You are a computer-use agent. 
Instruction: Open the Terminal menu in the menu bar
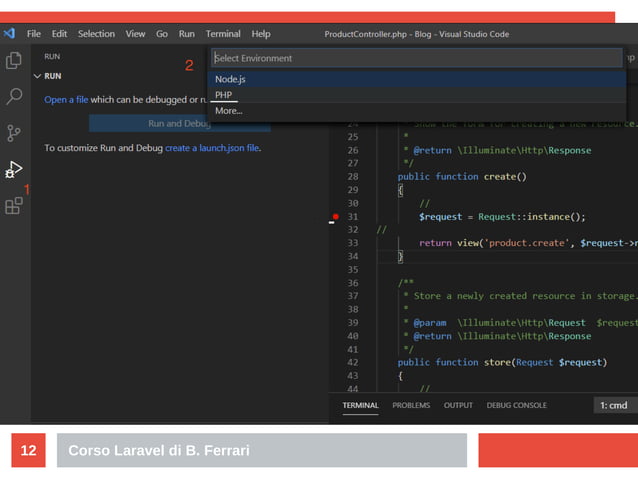point(223,34)
